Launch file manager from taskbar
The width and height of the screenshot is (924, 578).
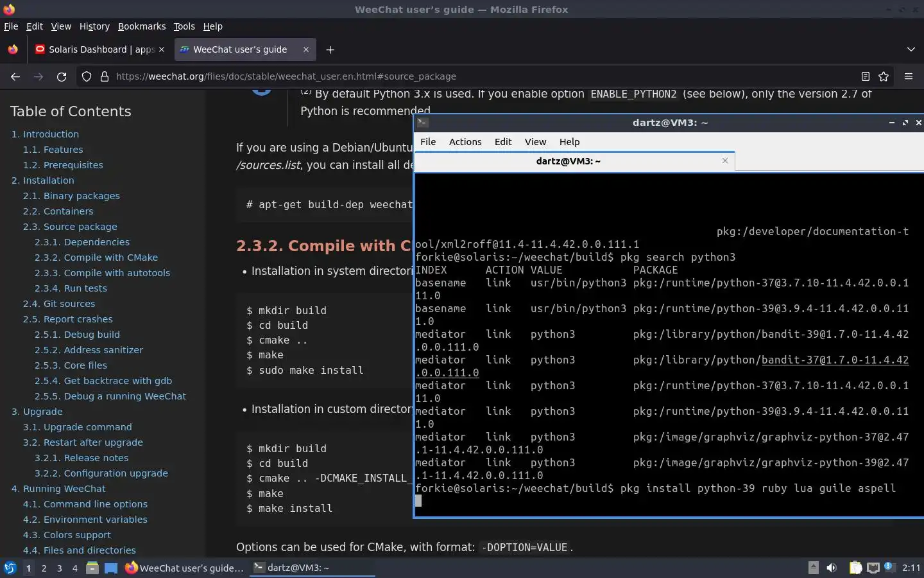tap(92, 568)
